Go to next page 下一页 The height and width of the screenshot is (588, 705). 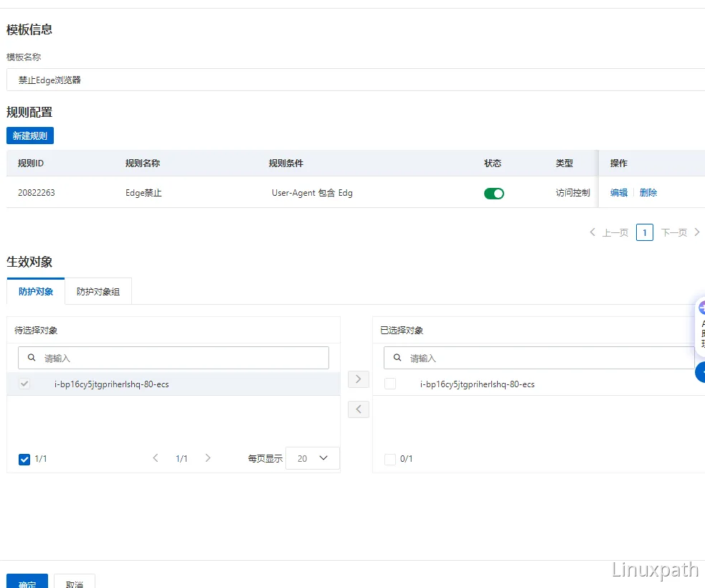[x=681, y=232]
